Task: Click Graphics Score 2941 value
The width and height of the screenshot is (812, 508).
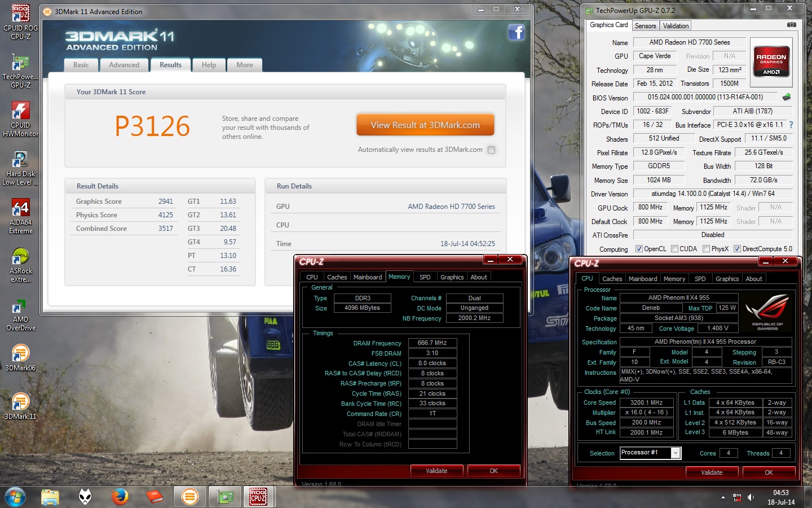Action: [166, 202]
